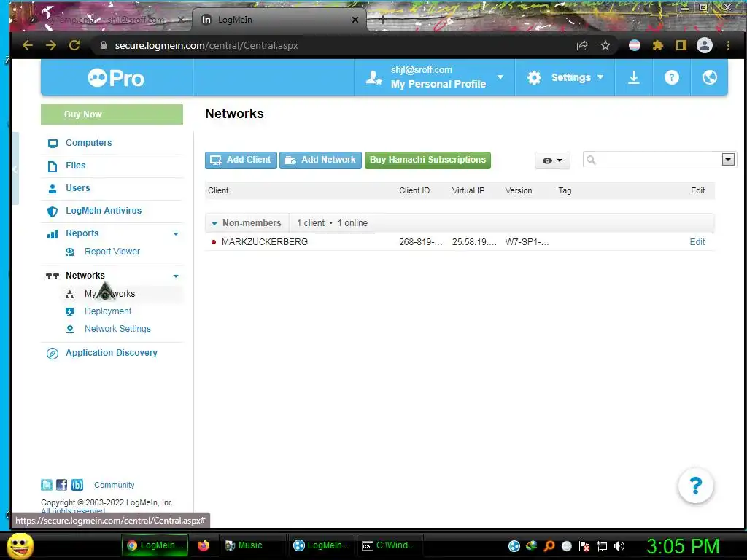Click the user profile icon in header

(374, 77)
